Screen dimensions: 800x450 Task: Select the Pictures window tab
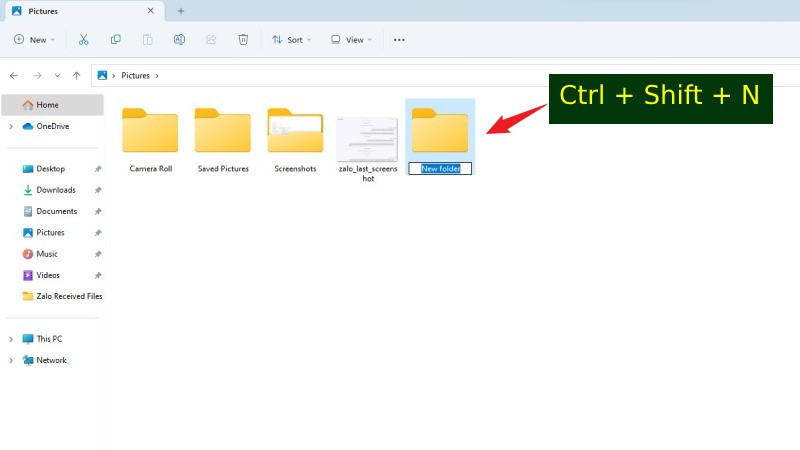point(85,11)
